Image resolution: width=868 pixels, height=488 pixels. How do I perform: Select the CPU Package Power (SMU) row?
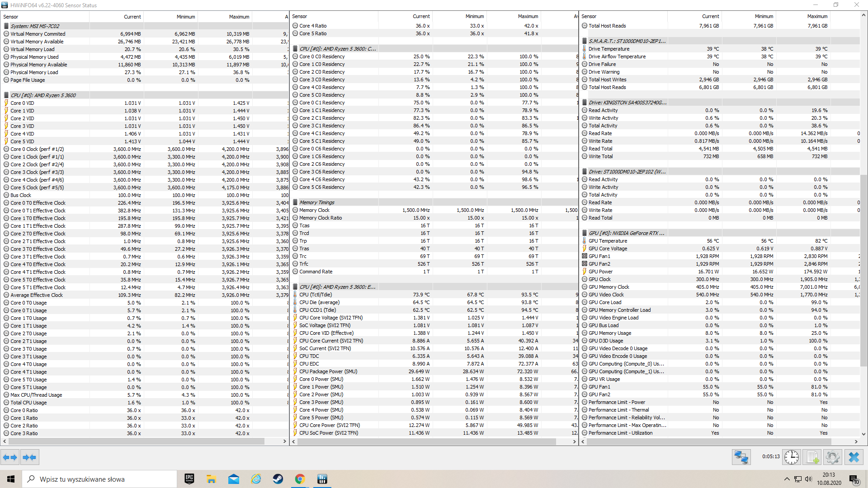(434, 371)
